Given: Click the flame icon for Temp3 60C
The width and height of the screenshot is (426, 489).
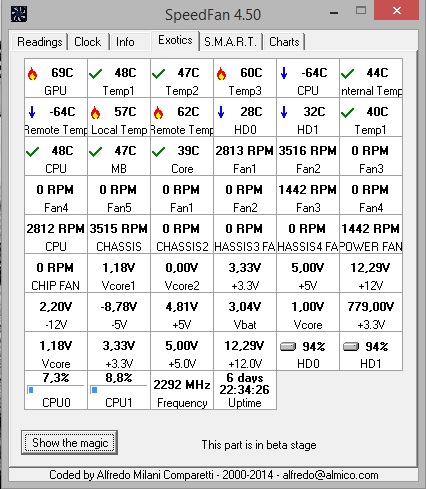Looking at the screenshot, I should point(221,74).
